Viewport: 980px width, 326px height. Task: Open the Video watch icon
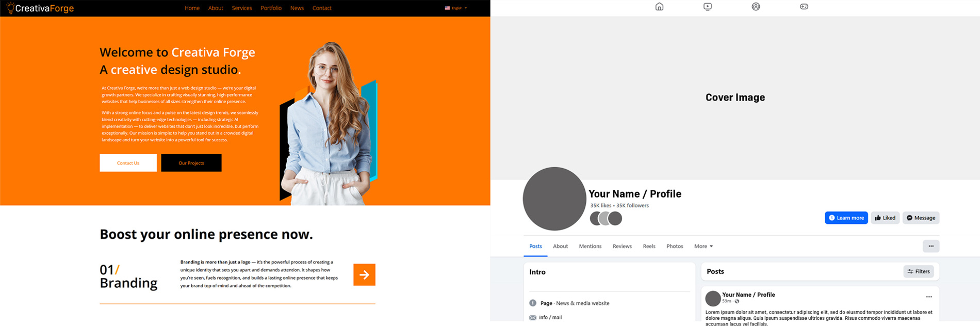(707, 7)
